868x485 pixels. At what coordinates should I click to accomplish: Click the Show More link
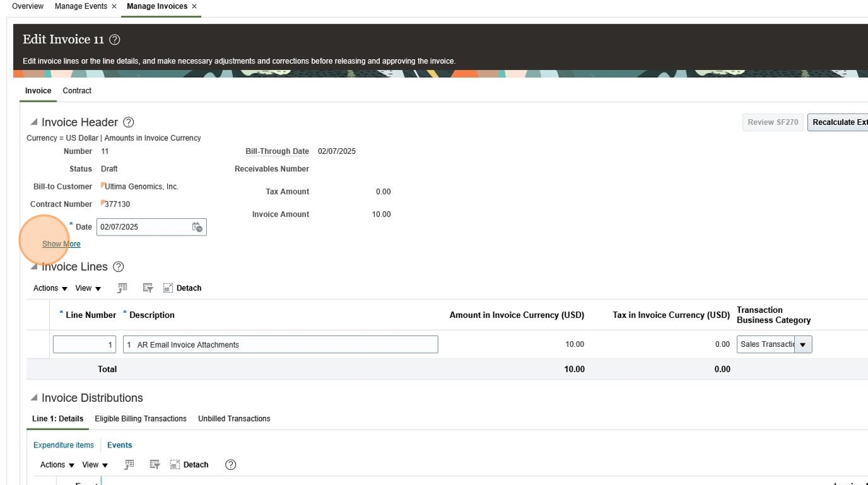pos(61,244)
